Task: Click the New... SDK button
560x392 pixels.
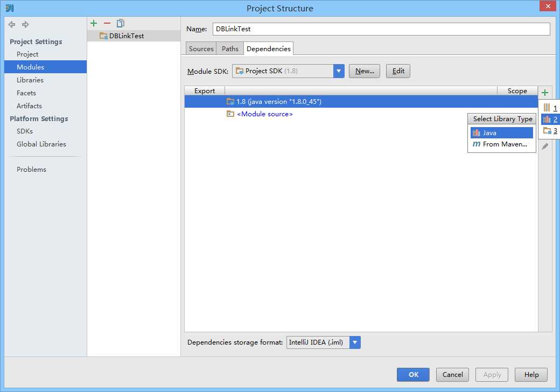Action: point(365,71)
